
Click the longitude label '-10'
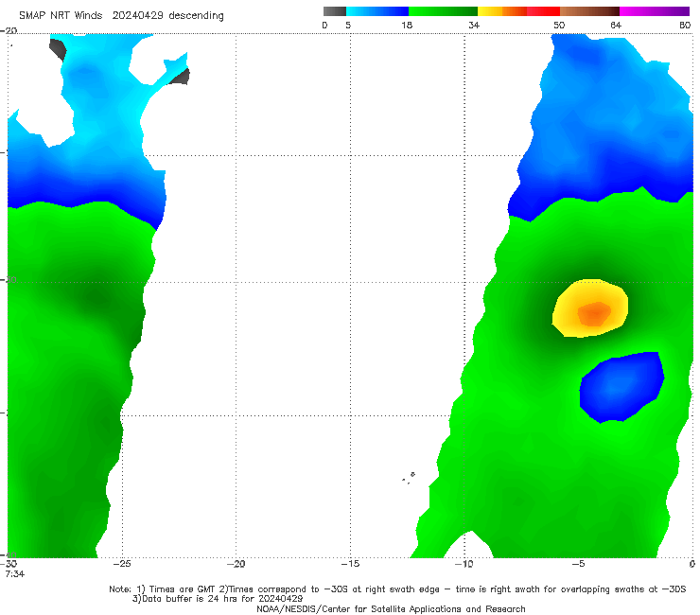click(464, 564)
